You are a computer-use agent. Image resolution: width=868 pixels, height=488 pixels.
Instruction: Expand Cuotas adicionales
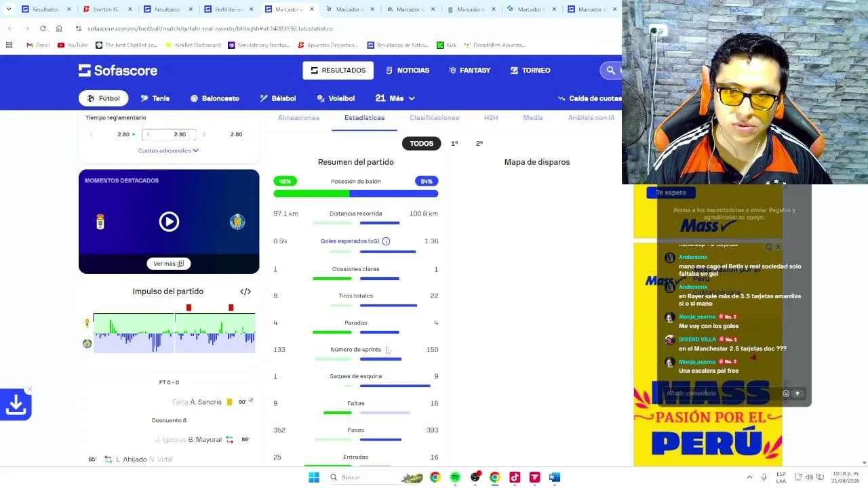tap(168, 150)
